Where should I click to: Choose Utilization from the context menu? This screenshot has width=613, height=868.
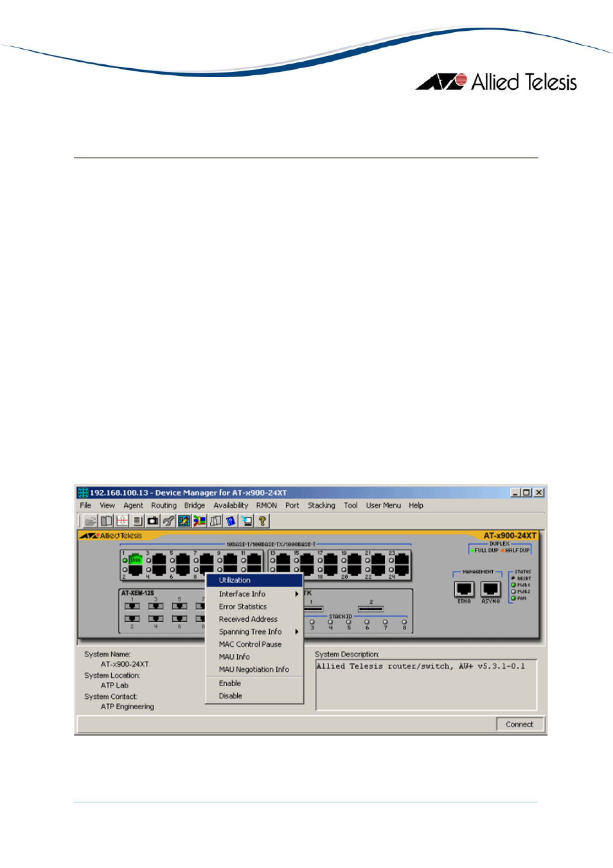click(254, 580)
